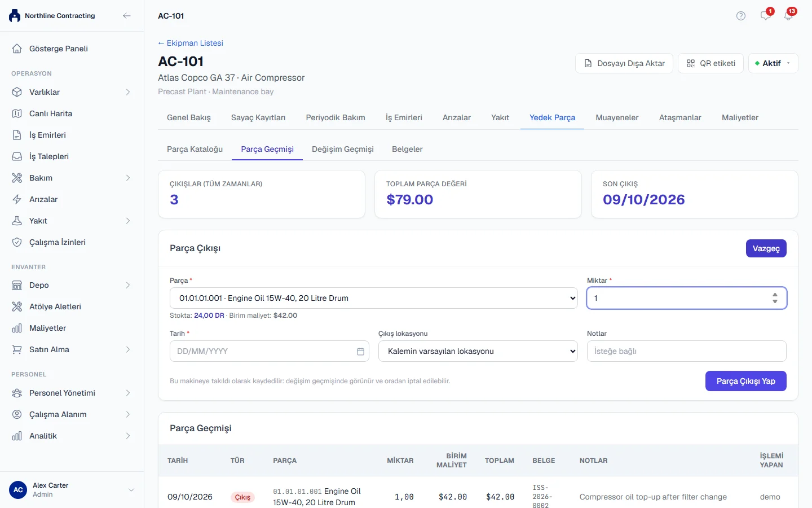Click the Canlı Harita map icon
812x508 pixels.
pyautogui.click(x=17, y=113)
